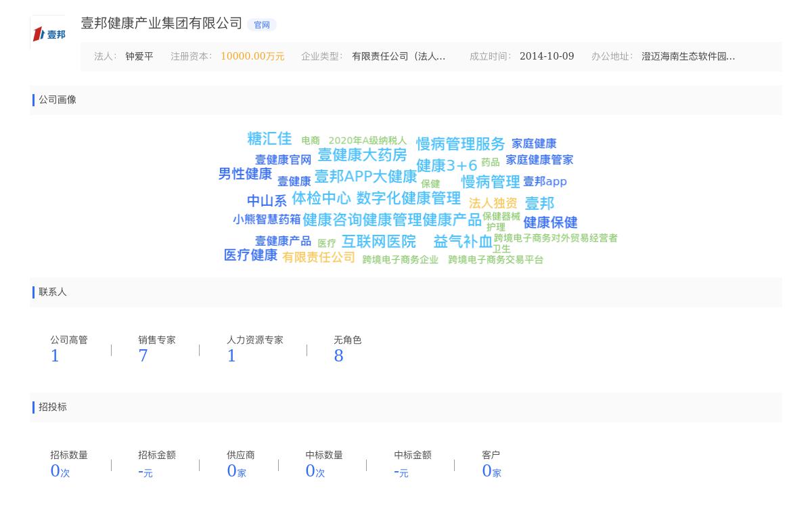
Task: Click registered capital 10000.00万元
Action: coord(252,57)
